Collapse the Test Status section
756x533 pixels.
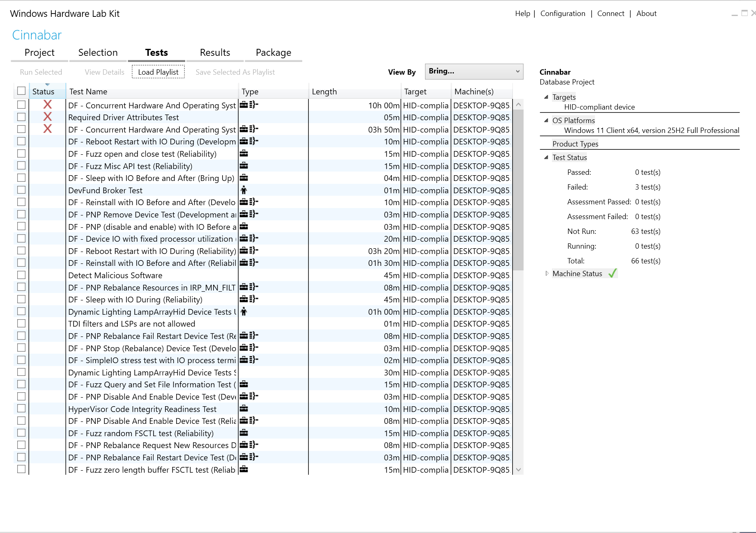pos(546,158)
